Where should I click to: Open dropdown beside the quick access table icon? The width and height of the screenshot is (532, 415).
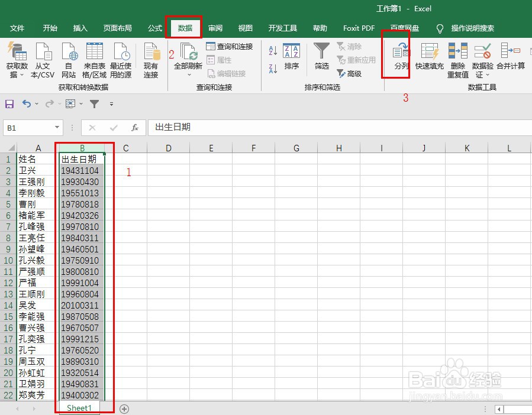click(x=81, y=103)
